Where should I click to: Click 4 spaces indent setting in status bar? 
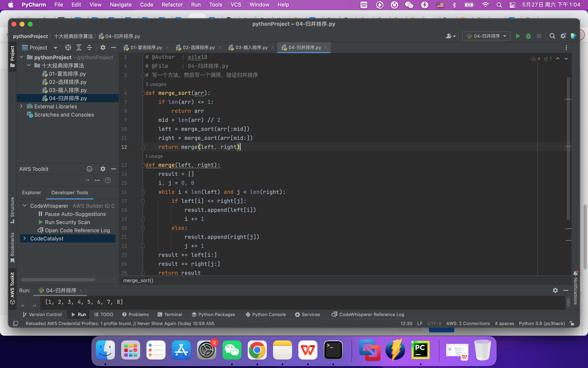504,323
